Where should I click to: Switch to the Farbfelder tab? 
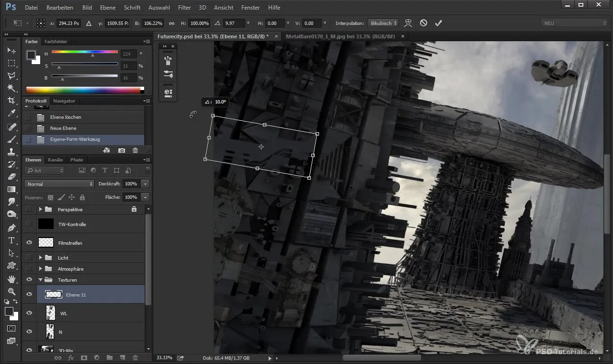(56, 42)
